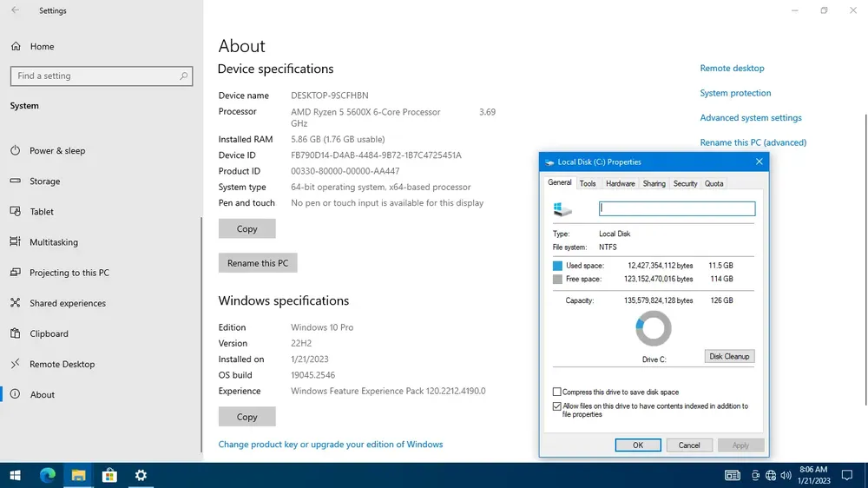Image resolution: width=868 pixels, height=488 pixels.
Task: Switch to the Security tab
Action: click(x=685, y=183)
